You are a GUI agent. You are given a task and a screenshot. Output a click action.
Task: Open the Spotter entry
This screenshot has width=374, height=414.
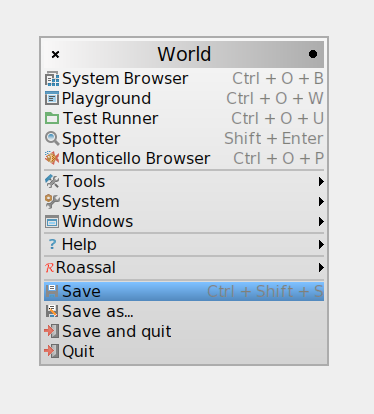tap(184, 138)
